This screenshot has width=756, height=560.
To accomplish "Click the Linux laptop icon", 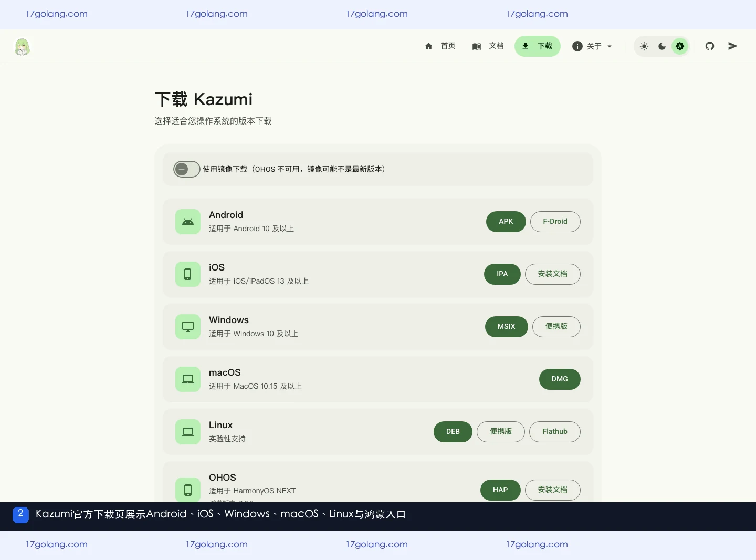I will [188, 432].
